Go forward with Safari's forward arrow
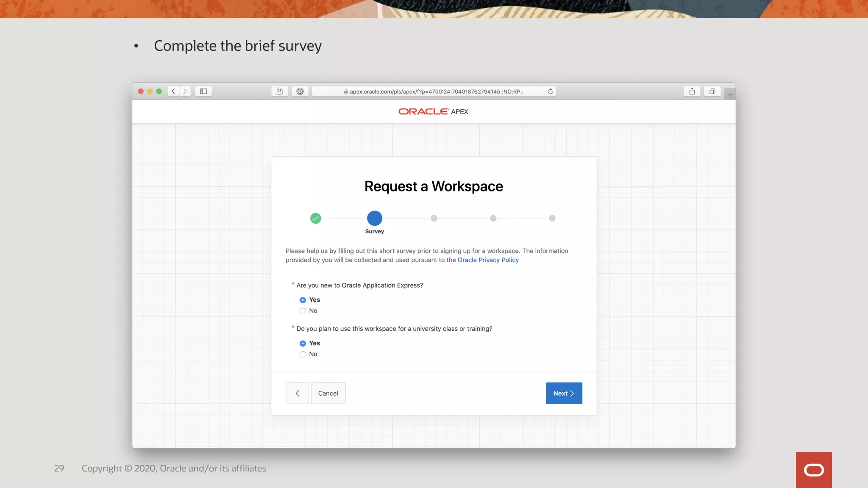Image resolution: width=868 pixels, height=488 pixels. point(185,91)
